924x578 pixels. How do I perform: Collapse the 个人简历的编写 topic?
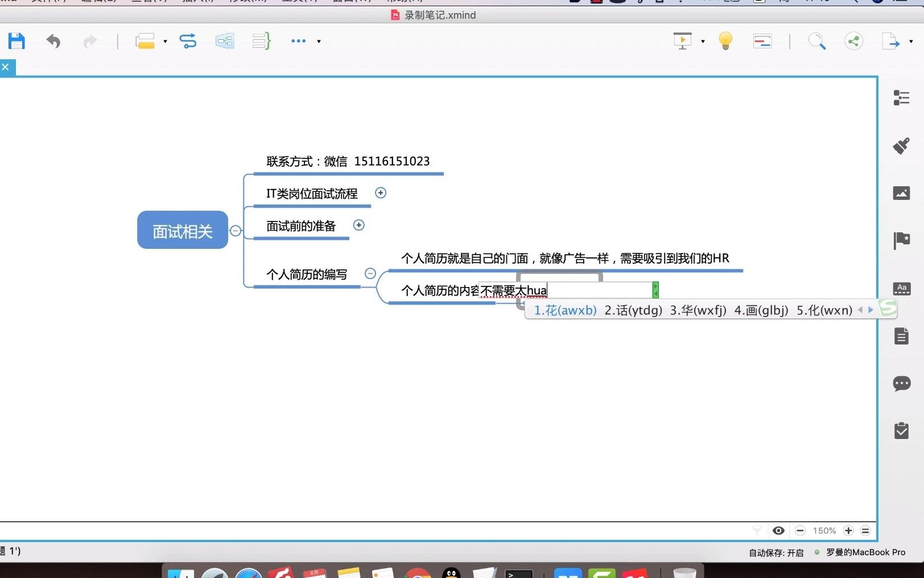370,274
